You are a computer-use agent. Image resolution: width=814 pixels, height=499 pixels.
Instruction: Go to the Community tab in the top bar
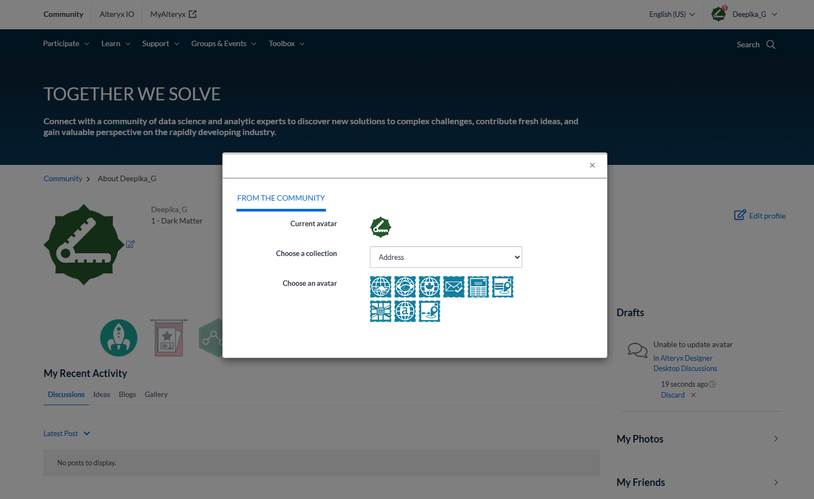pos(63,14)
